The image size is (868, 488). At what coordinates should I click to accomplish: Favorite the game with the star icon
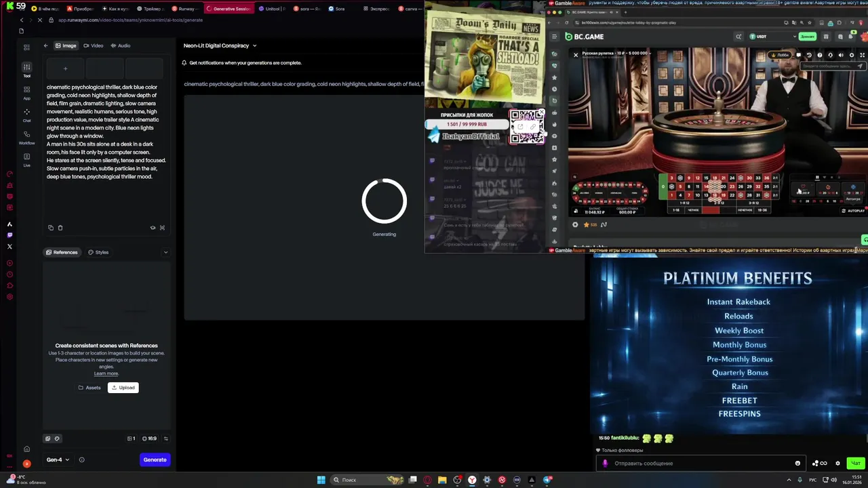(586, 224)
